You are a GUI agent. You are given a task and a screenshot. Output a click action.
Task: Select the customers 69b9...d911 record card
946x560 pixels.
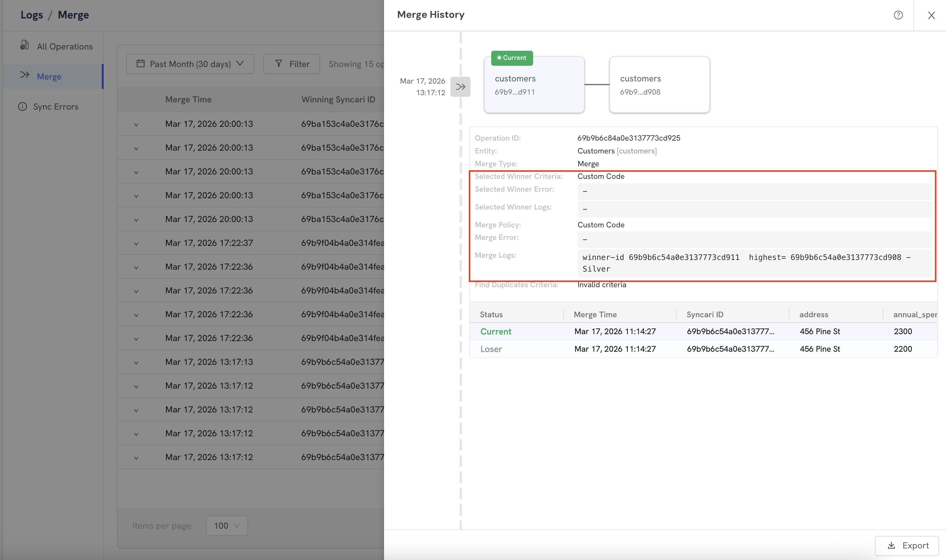click(x=534, y=85)
